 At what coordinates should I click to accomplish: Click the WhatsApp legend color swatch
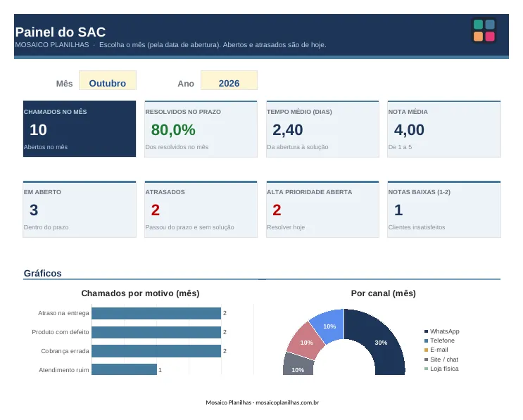tap(426, 331)
